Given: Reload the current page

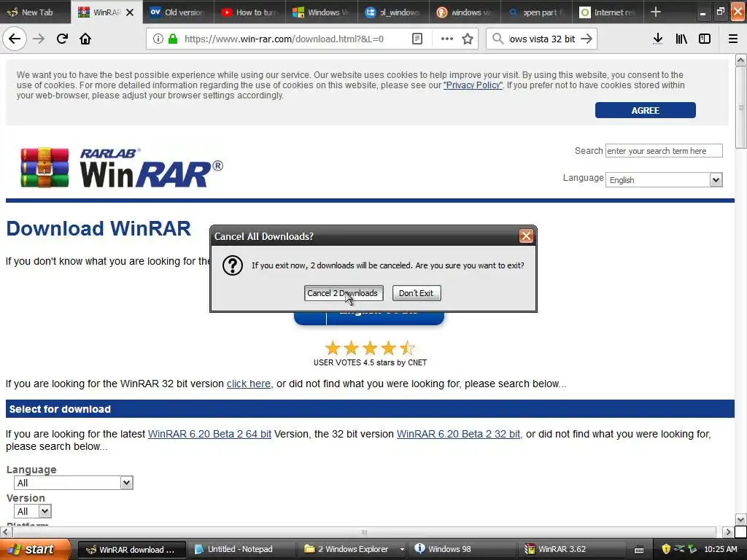Looking at the screenshot, I should tap(62, 39).
